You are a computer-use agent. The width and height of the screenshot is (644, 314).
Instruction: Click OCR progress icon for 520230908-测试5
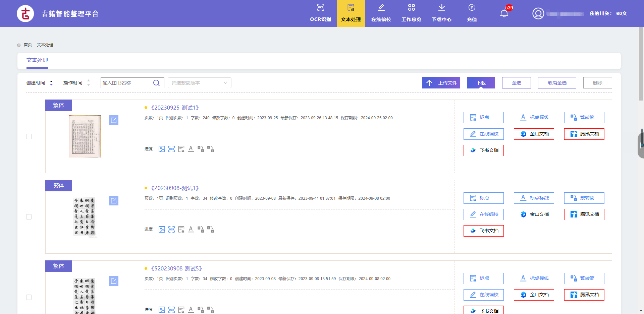click(x=171, y=310)
